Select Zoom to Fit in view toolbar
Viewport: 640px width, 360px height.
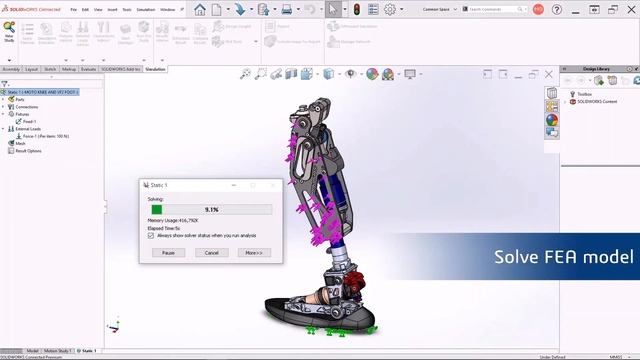coord(245,74)
